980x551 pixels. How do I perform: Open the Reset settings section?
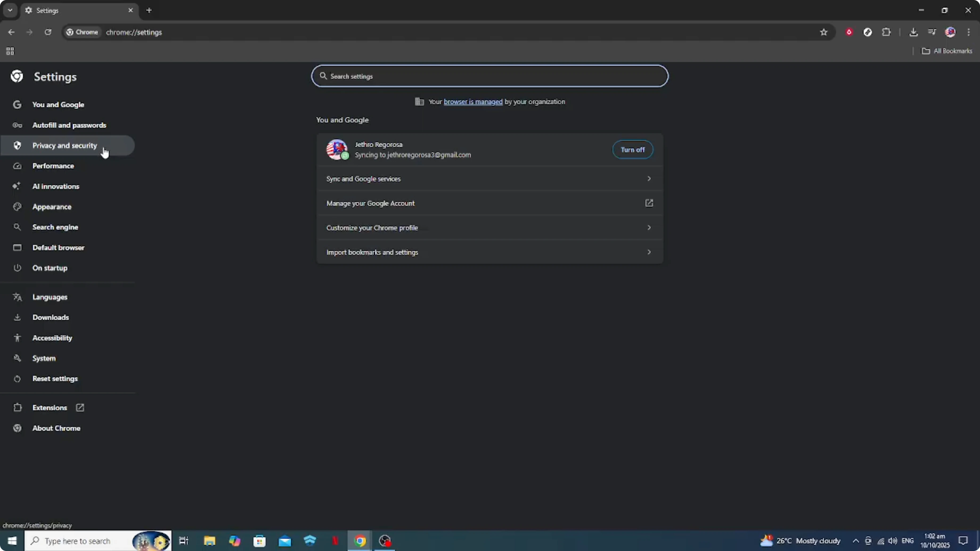(55, 378)
